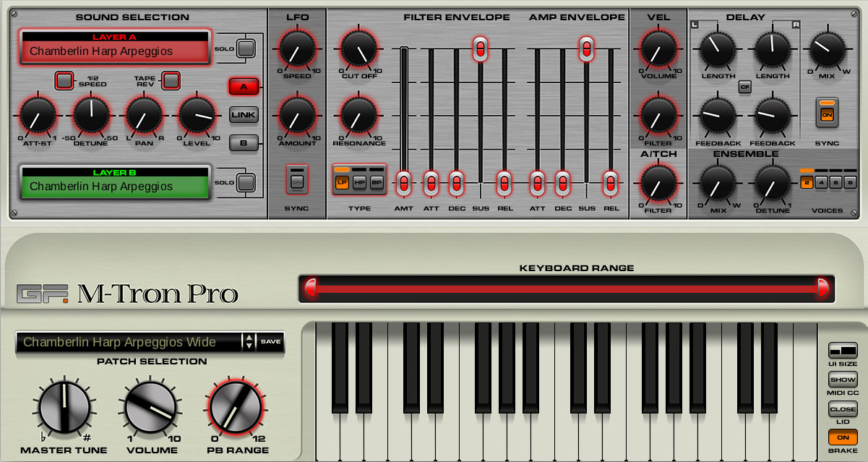868x462 pixels.
Task: Click the Ensemble Detune knob
Action: point(773,183)
